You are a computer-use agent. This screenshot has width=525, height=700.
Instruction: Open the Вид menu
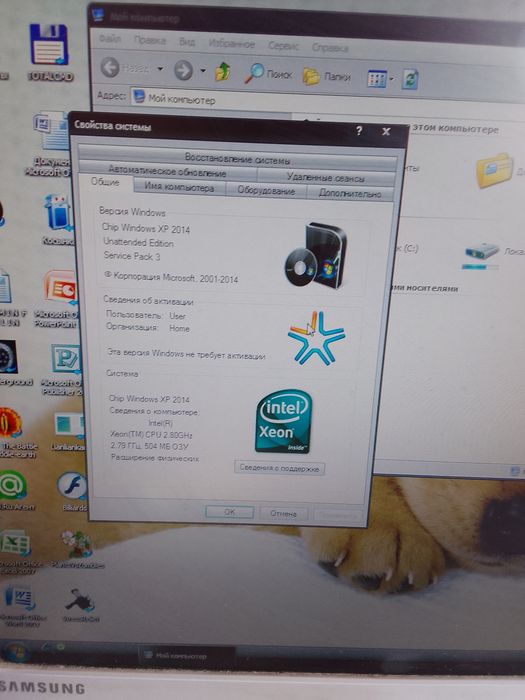click(187, 42)
